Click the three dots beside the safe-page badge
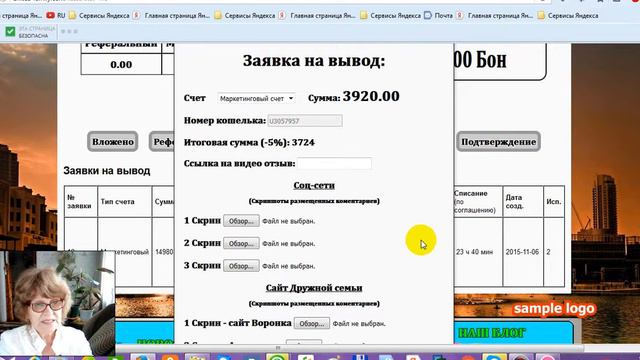Image resolution: width=640 pixels, height=360 pixels. [69, 31]
